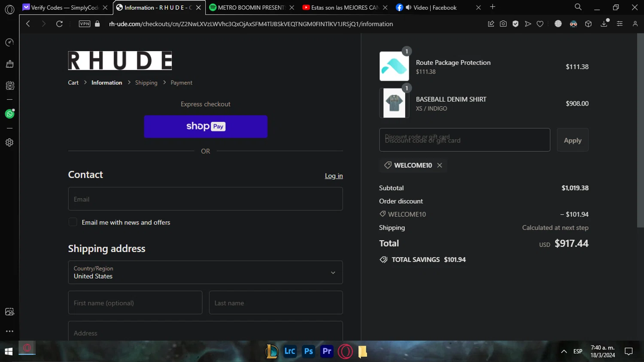This screenshot has height=362, width=644.
Task: Open the sidebar picture gallery icon
Action: point(9,312)
